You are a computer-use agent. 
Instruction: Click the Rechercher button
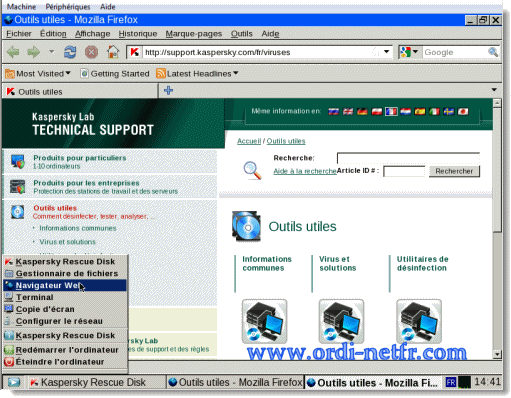[454, 171]
